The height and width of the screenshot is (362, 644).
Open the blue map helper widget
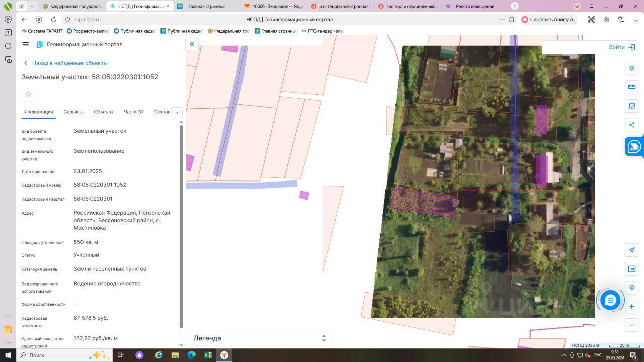(x=634, y=147)
